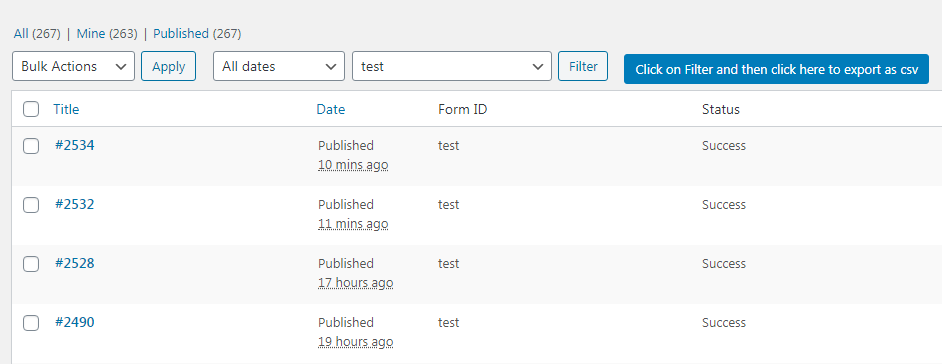Expand the All dates dropdown
This screenshot has height=364, width=942.
(x=279, y=66)
